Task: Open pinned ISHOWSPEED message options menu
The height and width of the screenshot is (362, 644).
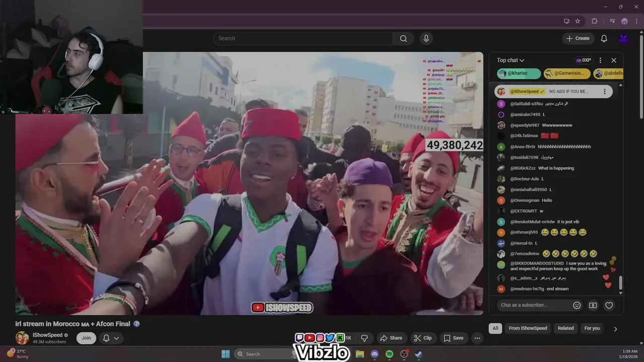Action: point(605,92)
